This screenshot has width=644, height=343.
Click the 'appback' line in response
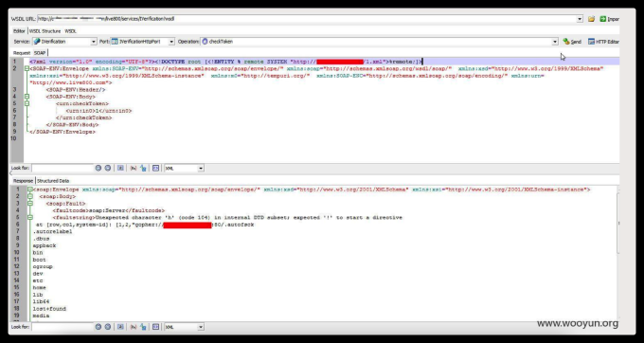45,245
